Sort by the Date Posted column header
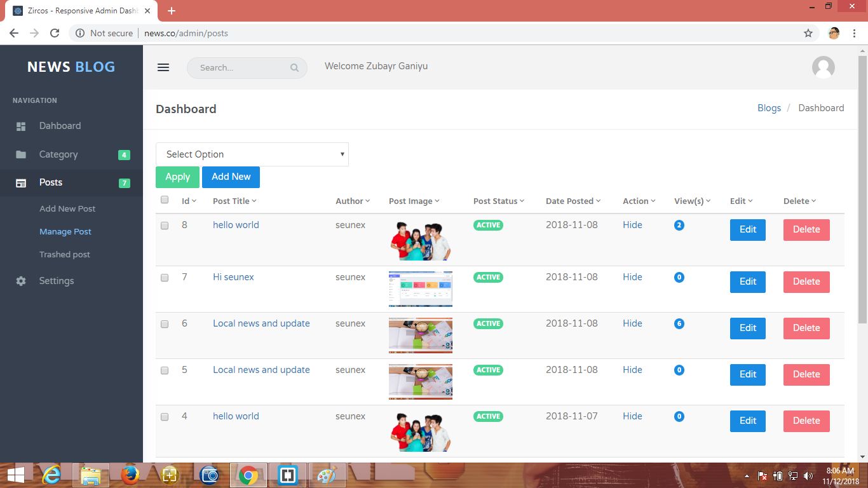Viewport: 868px width, 488px height. pos(573,201)
